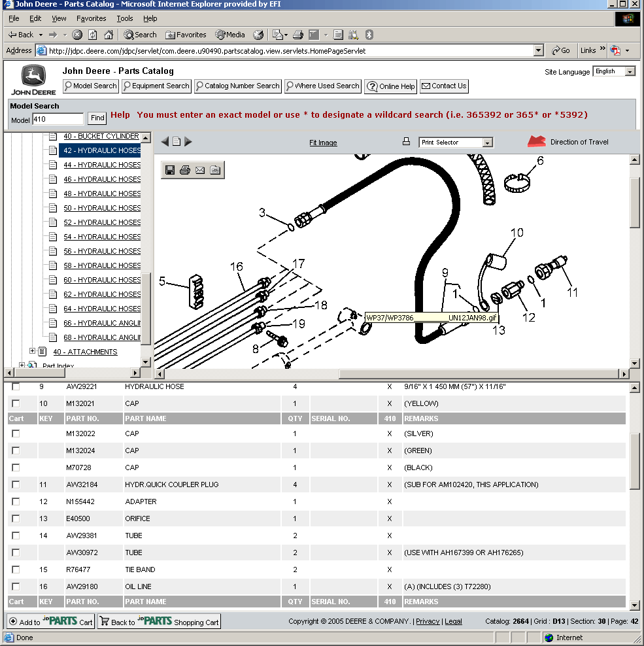Click the Model search input field
This screenshot has height=646, width=644.
tap(58, 119)
